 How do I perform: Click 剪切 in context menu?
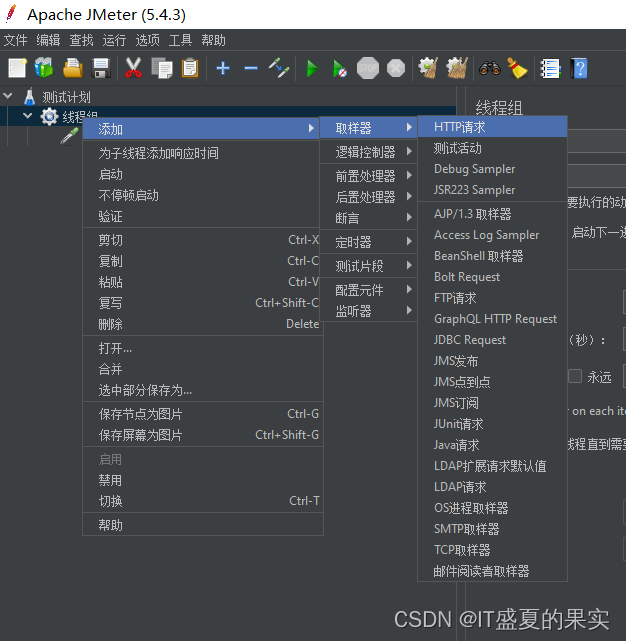pos(203,240)
